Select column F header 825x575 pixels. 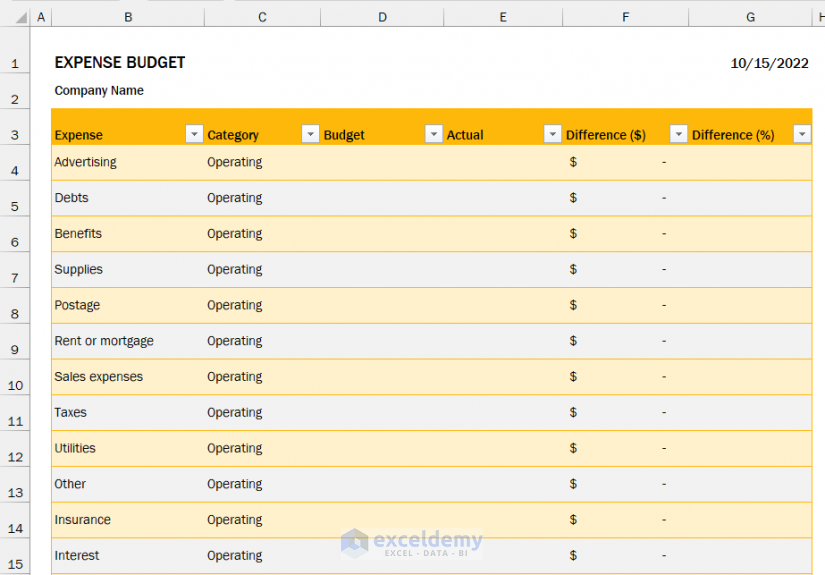tap(625, 17)
